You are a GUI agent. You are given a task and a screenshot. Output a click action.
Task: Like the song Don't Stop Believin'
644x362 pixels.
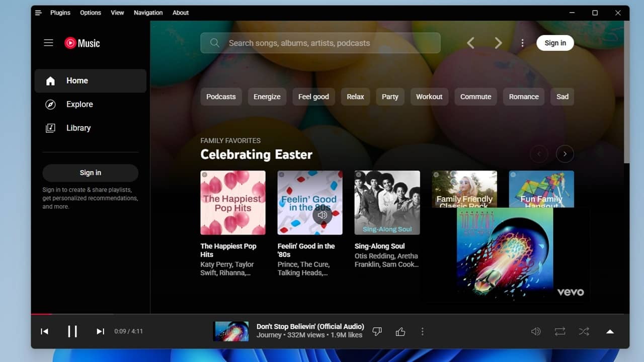coord(400,331)
